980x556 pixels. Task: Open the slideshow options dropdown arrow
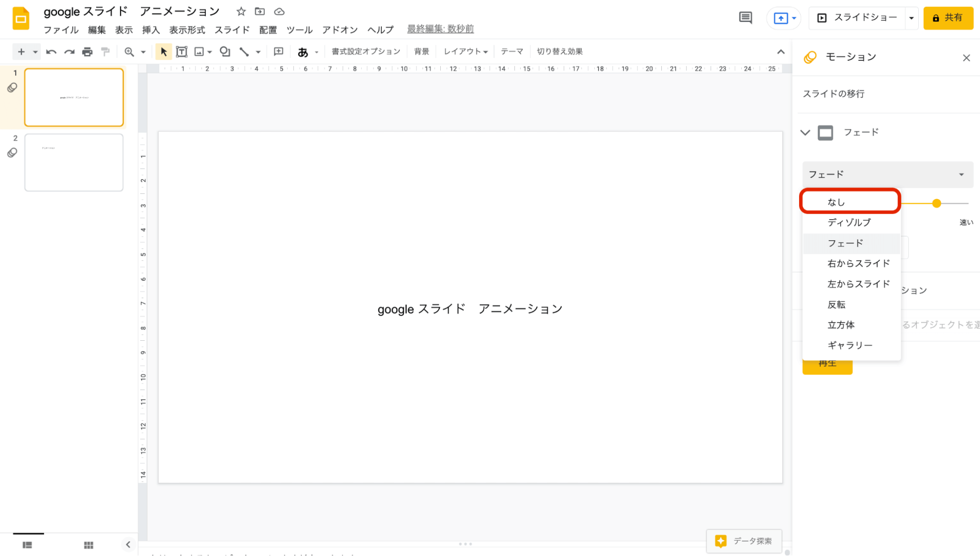(x=911, y=18)
